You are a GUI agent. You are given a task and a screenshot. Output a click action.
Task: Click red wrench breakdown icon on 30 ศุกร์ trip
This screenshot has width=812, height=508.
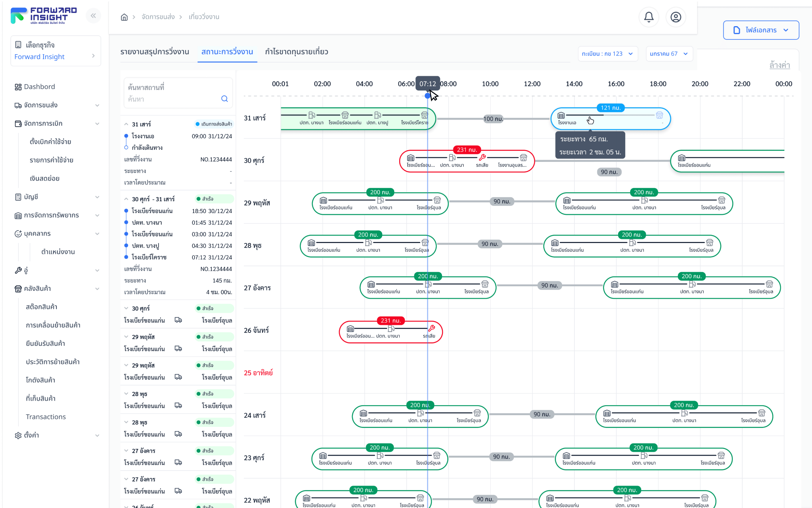[482, 157]
